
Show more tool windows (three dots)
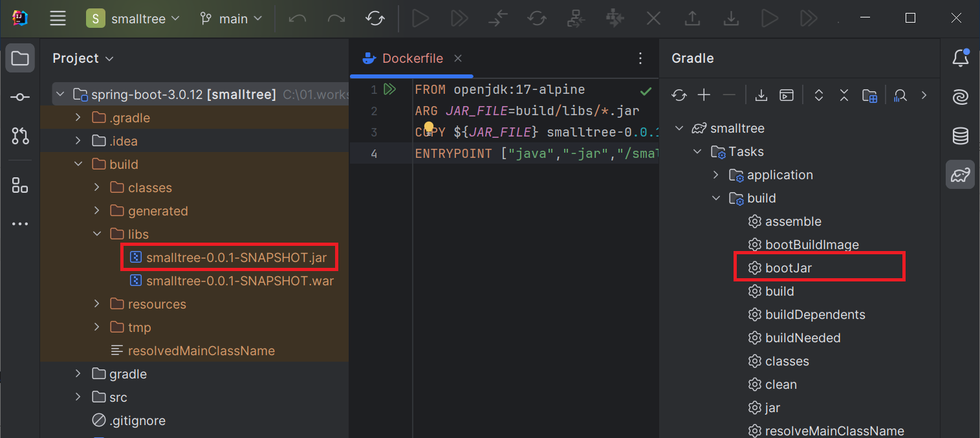pyautogui.click(x=20, y=224)
